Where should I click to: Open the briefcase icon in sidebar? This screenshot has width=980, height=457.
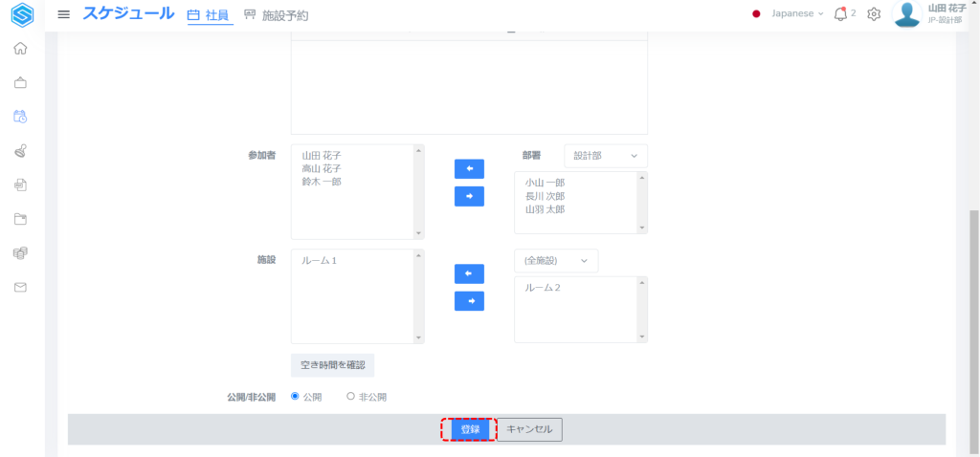point(20,83)
